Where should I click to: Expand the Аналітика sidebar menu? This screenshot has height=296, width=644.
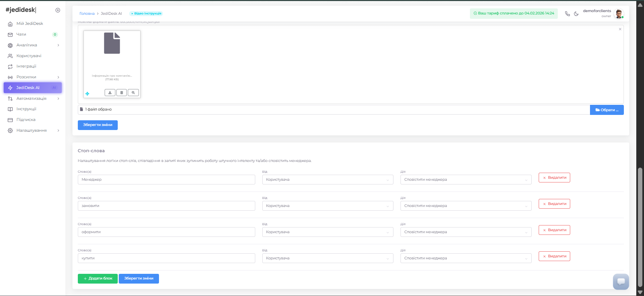click(x=33, y=45)
